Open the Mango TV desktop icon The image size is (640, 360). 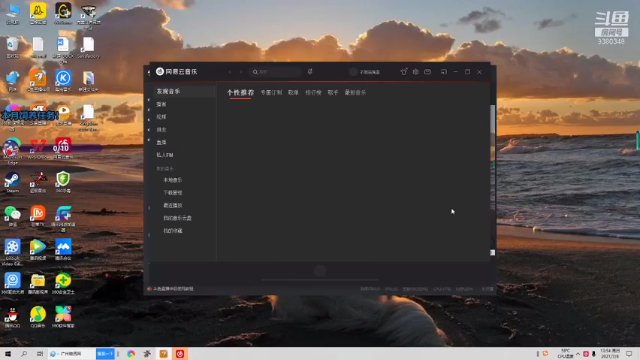point(38,216)
